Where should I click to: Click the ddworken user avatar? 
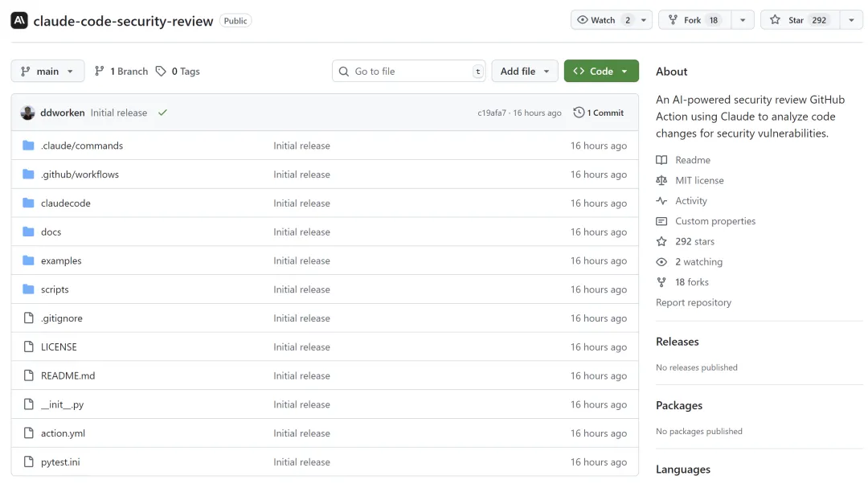point(27,113)
